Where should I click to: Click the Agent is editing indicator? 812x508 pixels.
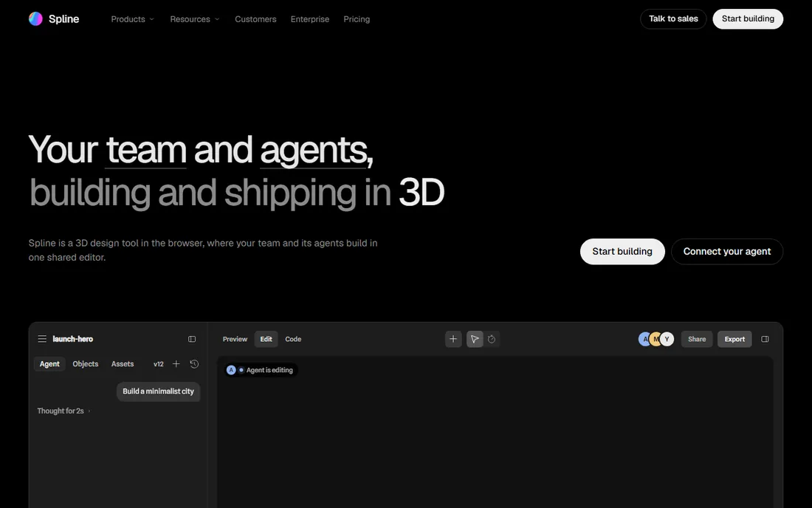[x=260, y=370]
